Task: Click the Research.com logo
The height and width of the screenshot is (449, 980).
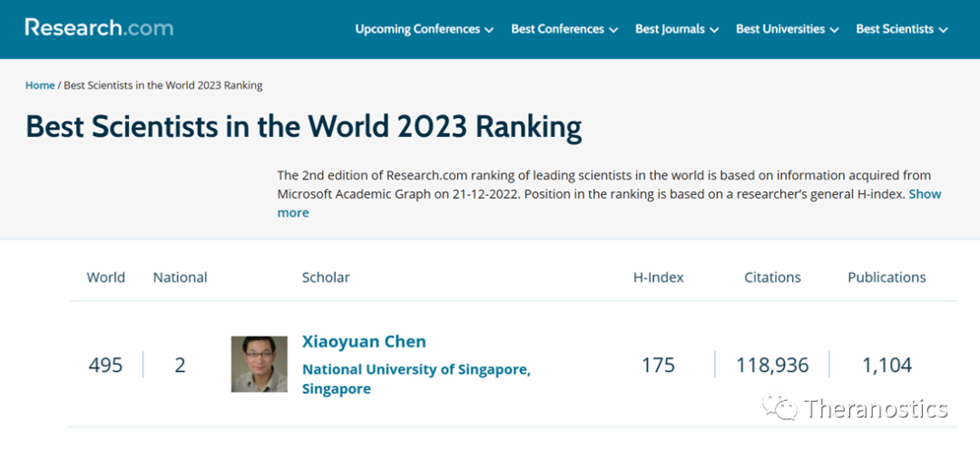Action: click(99, 28)
